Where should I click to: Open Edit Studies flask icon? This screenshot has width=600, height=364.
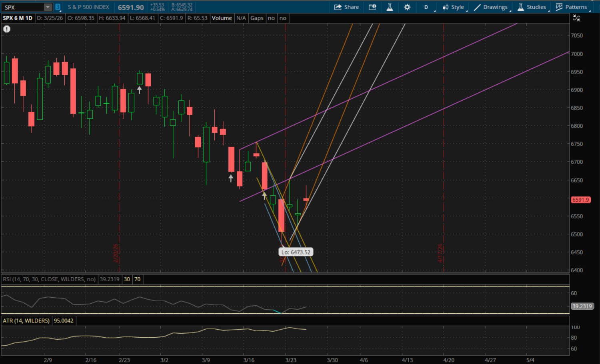tap(390, 7)
